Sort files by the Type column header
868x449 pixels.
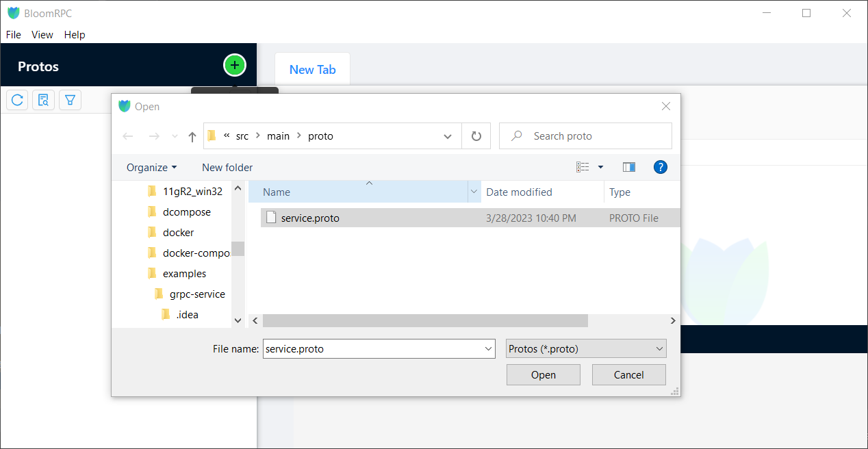[x=642, y=192]
